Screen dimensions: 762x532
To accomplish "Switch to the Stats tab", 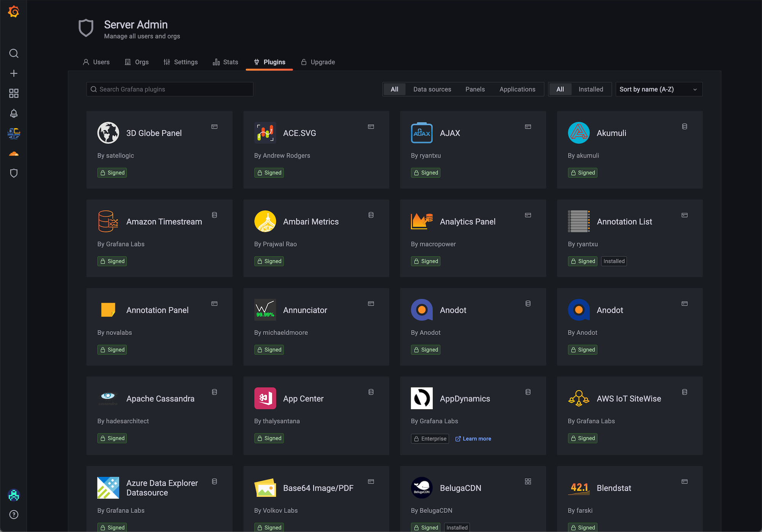I will (231, 62).
